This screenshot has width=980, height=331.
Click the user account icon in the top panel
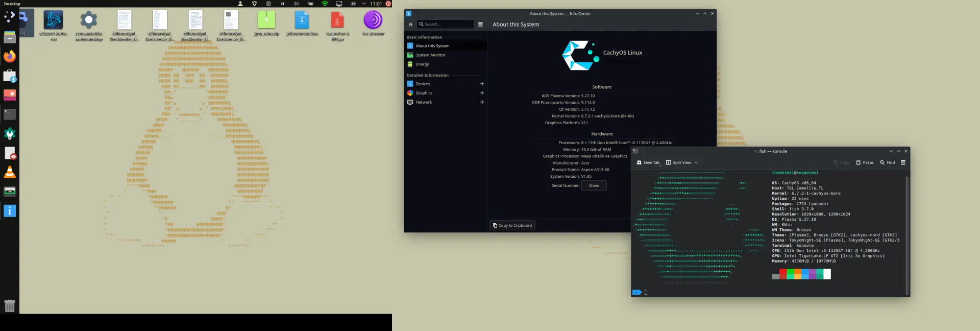[x=240, y=4]
